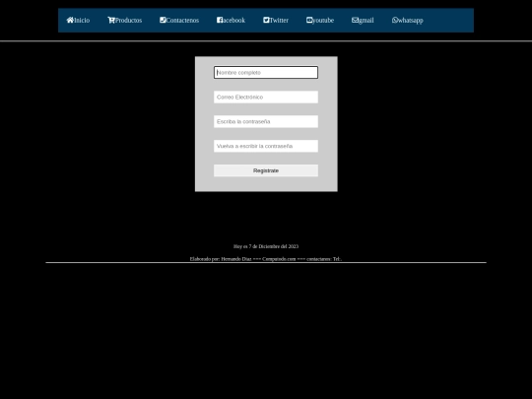532x399 pixels.
Task: Open the whatsapp nav link text
Action: [411, 21]
